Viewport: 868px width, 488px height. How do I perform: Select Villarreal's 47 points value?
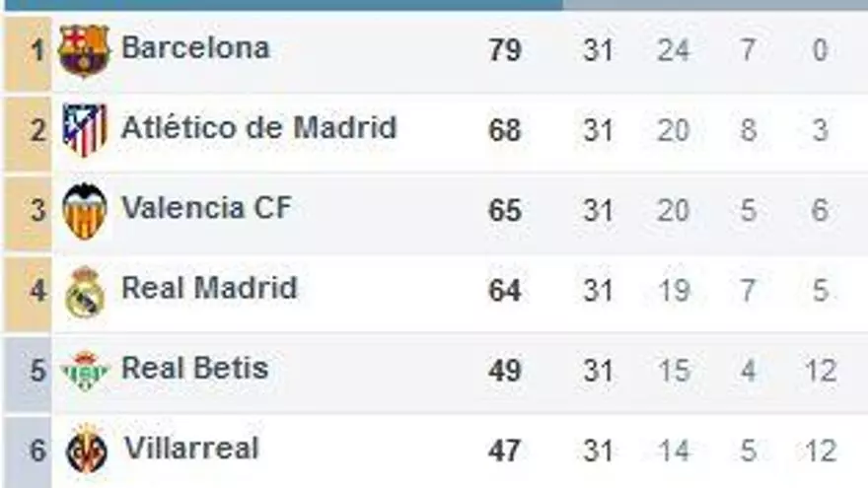pos(504,452)
